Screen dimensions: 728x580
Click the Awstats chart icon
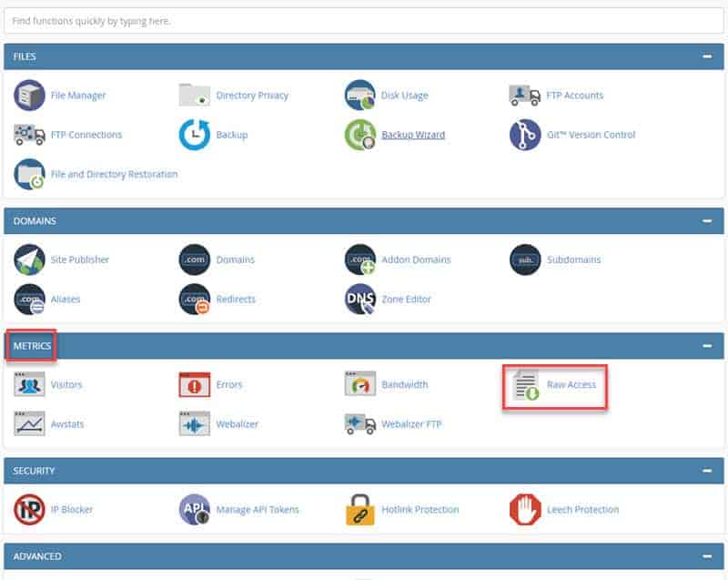(29, 423)
